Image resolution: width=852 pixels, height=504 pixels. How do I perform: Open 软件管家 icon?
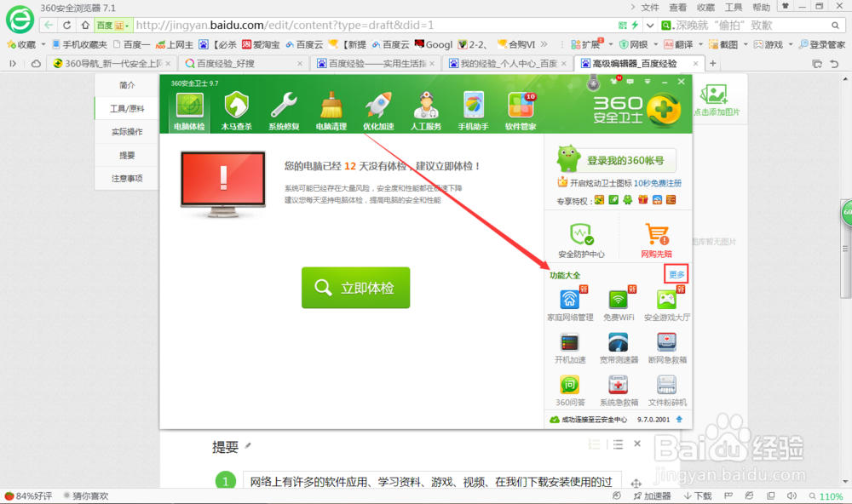coord(521,112)
